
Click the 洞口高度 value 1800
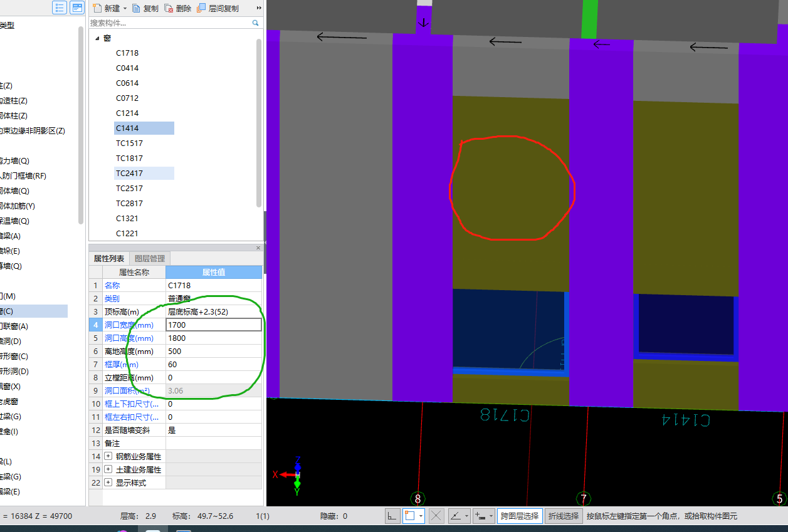click(214, 338)
